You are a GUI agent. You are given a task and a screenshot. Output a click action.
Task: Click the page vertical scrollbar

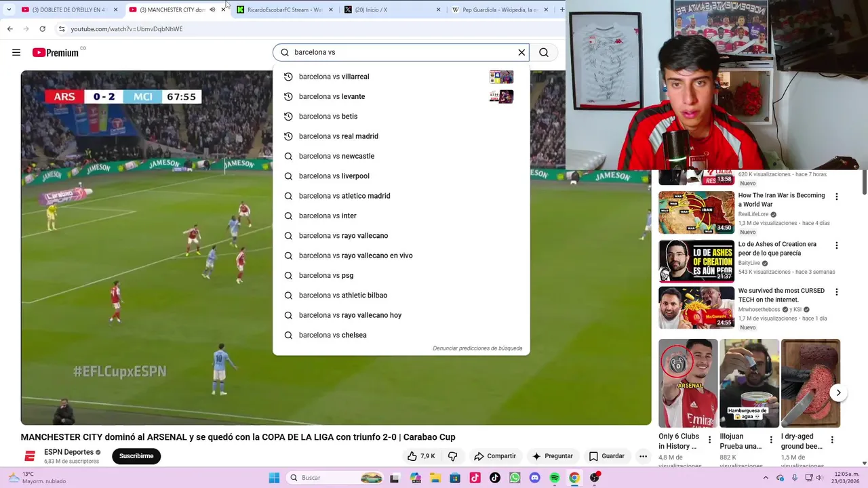pos(864,183)
